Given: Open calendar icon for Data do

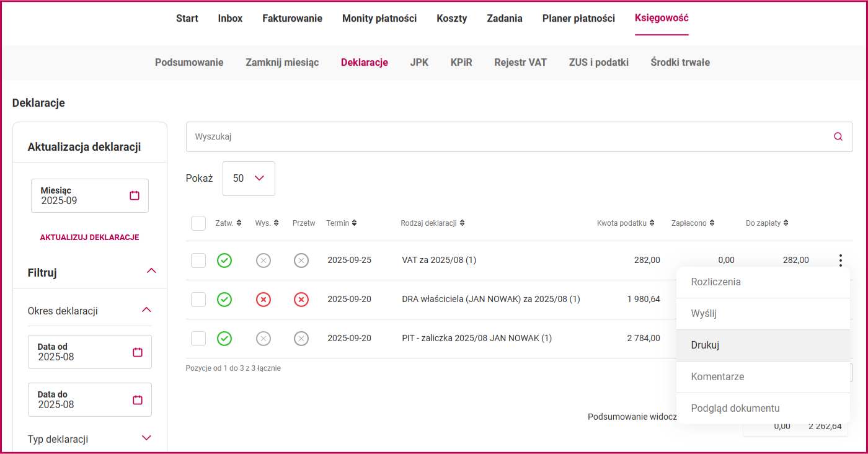Looking at the screenshot, I should [138, 399].
